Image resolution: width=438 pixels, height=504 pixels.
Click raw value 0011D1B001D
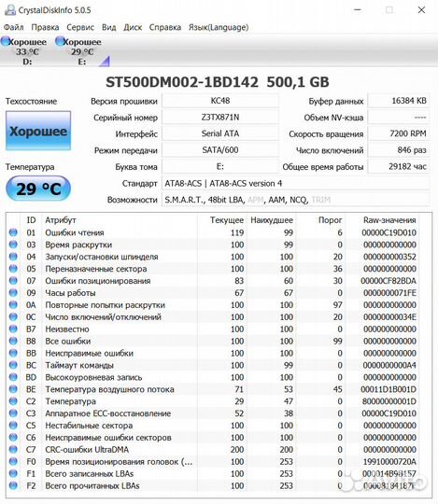click(x=389, y=389)
